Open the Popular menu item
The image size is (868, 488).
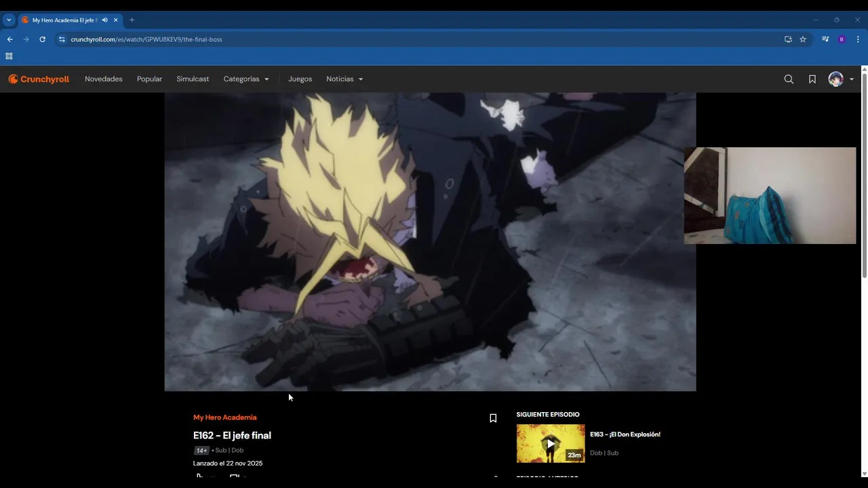(x=149, y=79)
